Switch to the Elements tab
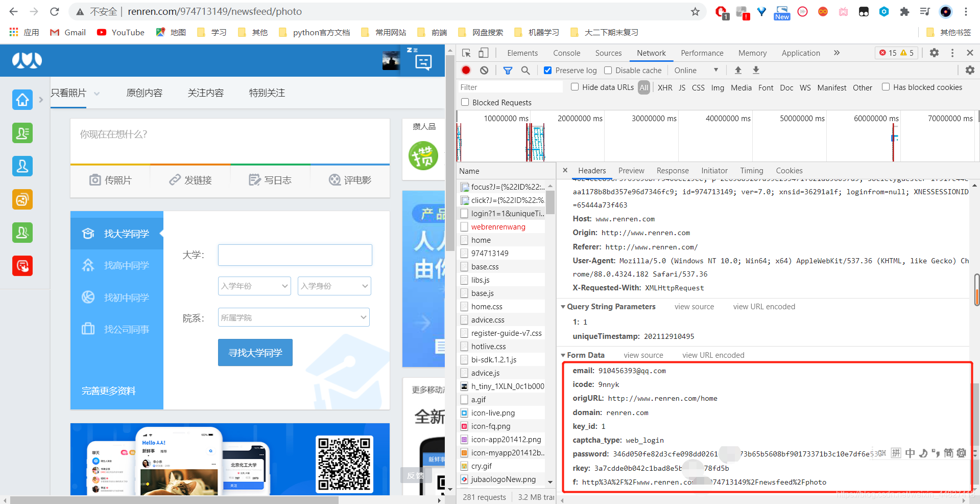This screenshot has height=504, width=980. coord(522,53)
